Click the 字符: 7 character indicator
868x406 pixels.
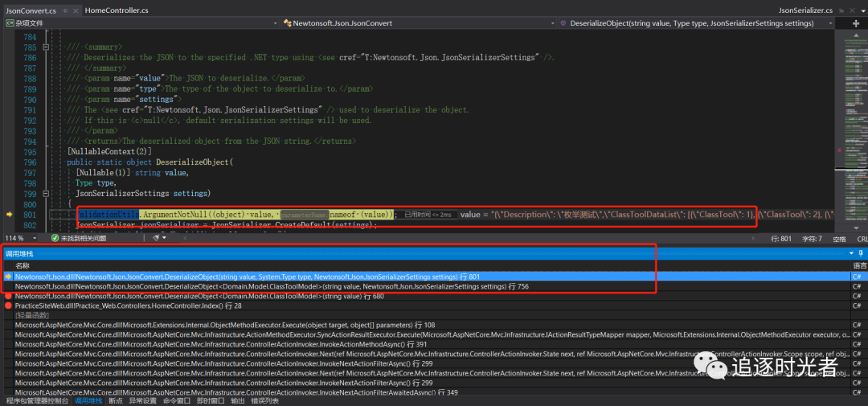pyautogui.click(x=811, y=239)
